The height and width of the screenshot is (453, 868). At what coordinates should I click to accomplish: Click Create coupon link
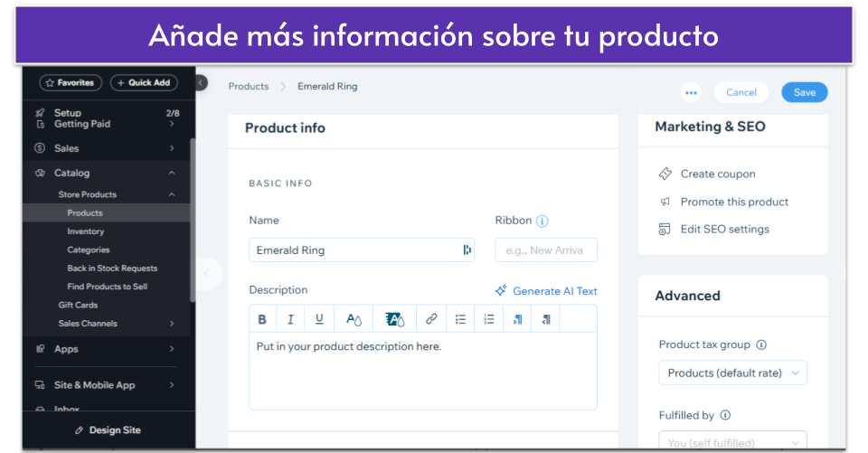(717, 174)
